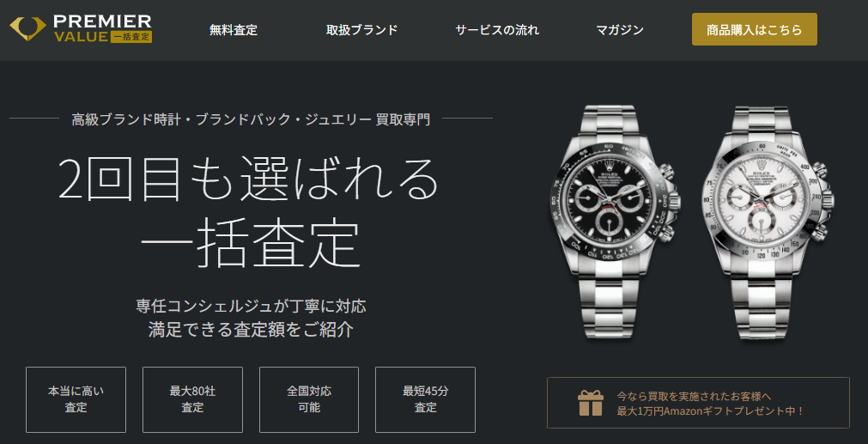868x444 pixels.
Task: Open the マガジン navigation link
Action: [620, 30]
